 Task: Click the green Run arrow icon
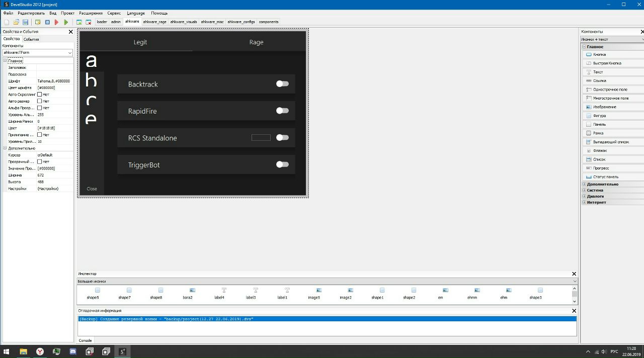click(66, 22)
